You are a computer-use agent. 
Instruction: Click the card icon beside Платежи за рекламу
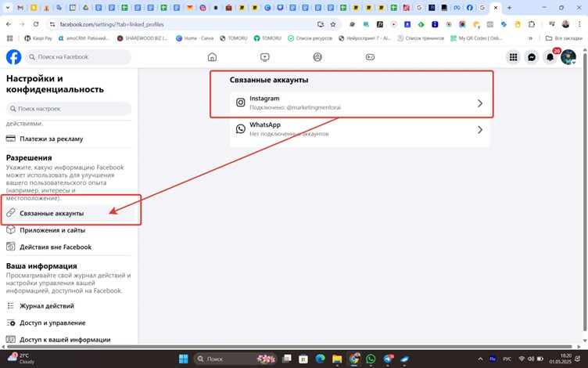pos(11,139)
